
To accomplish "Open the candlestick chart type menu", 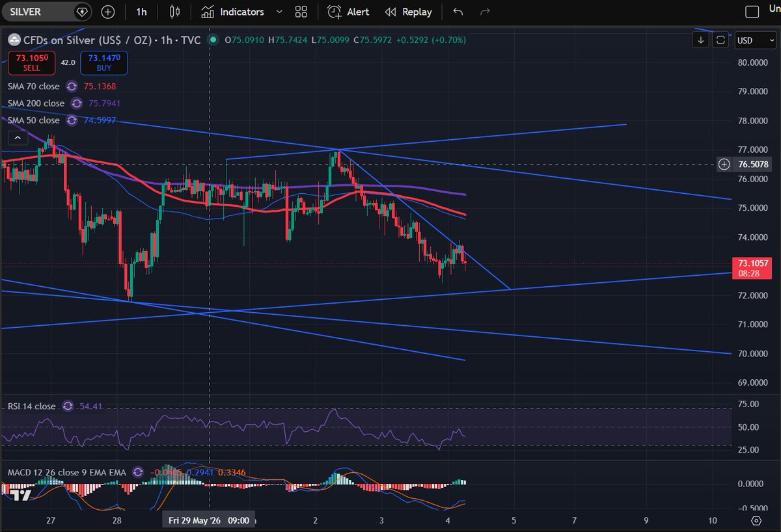I will pyautogui.click(x=174, y=12).
